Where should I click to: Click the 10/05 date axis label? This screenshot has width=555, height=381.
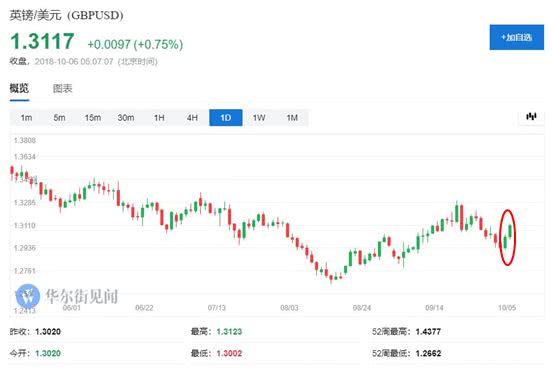(x=507, y=308)
